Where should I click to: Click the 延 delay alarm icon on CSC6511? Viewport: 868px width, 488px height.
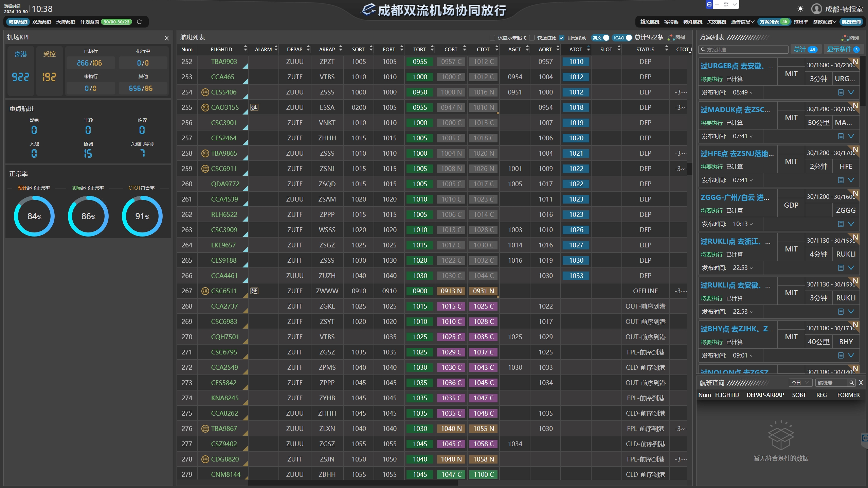[254, 291]
